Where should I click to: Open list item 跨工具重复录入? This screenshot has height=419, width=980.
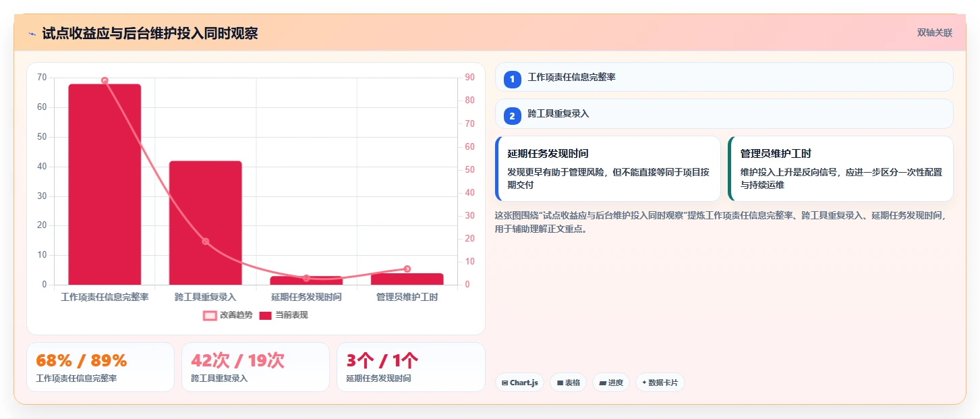[x=724, y=114]
